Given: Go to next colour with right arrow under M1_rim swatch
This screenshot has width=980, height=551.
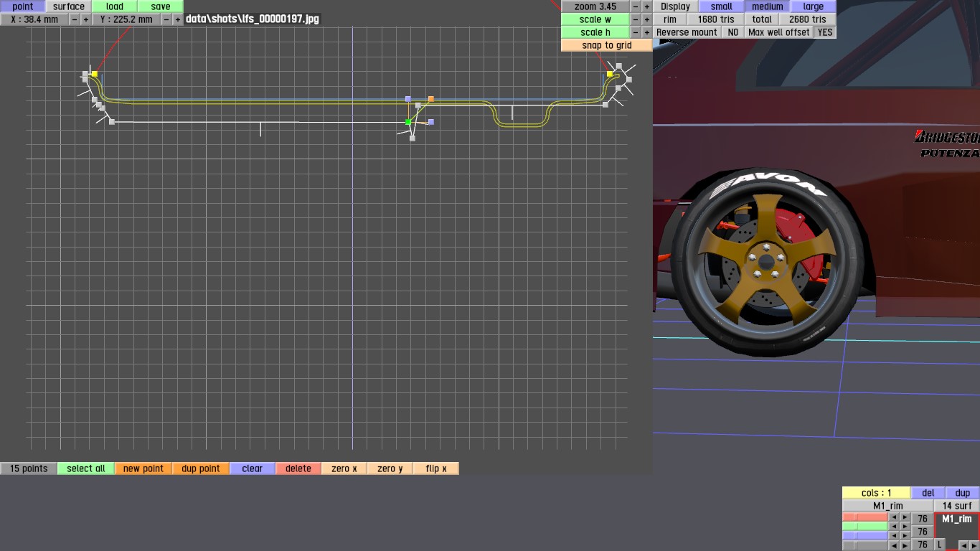Looking at the screenshot, I should pos(974,546).
